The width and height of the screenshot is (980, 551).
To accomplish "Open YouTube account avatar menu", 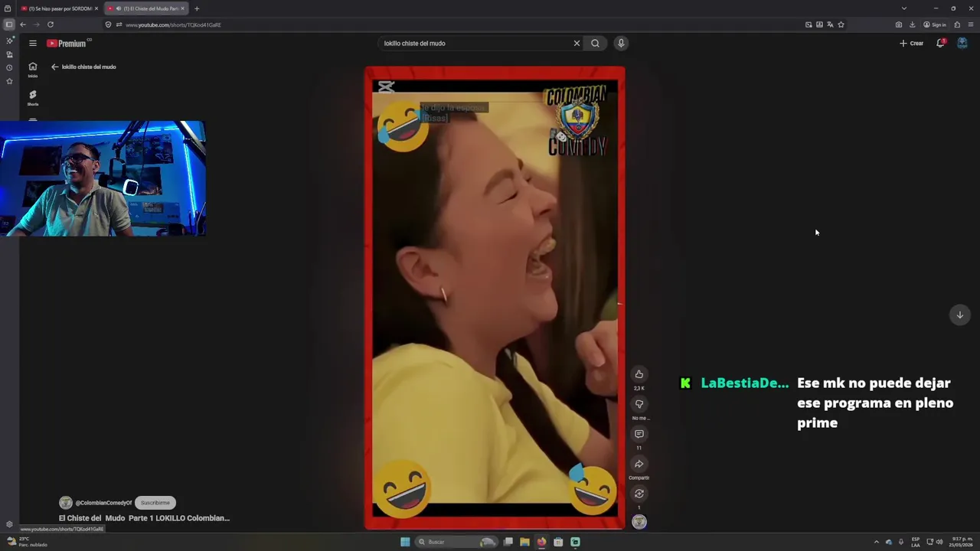I will 962,43.
